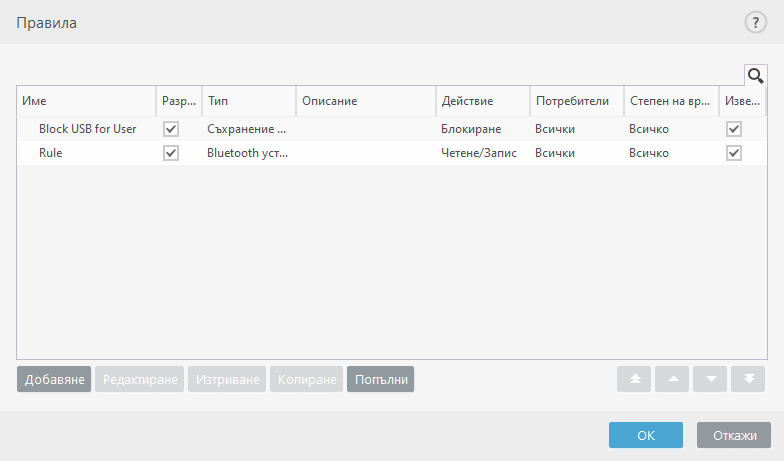The image size is (784, 461).
Task: Select the Rule row name
Action: 50,153
